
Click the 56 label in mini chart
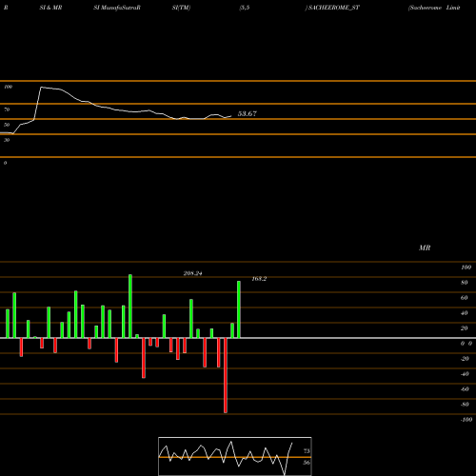pos(307,463)
